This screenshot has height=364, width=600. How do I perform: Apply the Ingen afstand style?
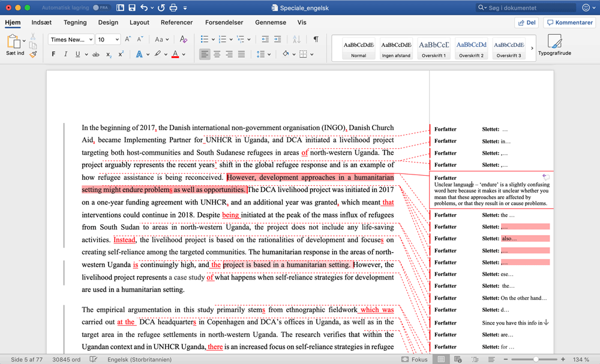pyautogui.click(x=396, y=48)
